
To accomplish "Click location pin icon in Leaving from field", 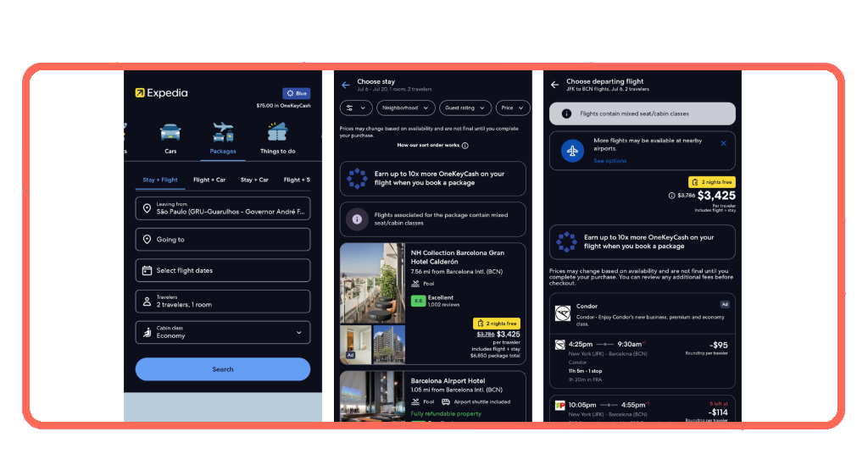I will (147, 208).
